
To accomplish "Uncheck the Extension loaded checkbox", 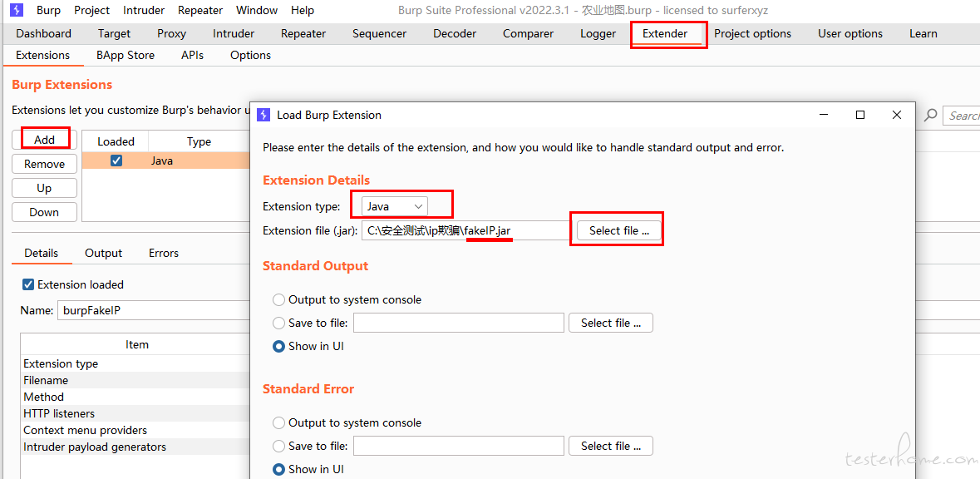I will (28, 284).
